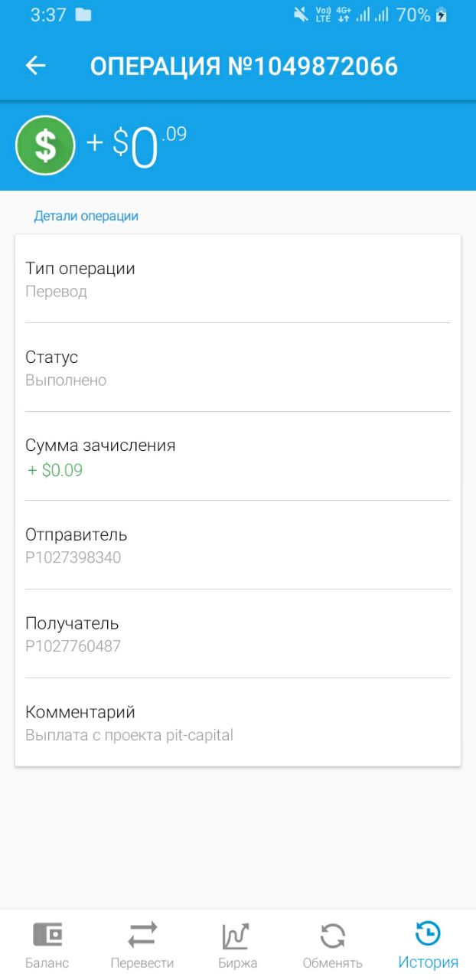Tap the back arrow in the header
476x980 pixels.
click(36, 66)
